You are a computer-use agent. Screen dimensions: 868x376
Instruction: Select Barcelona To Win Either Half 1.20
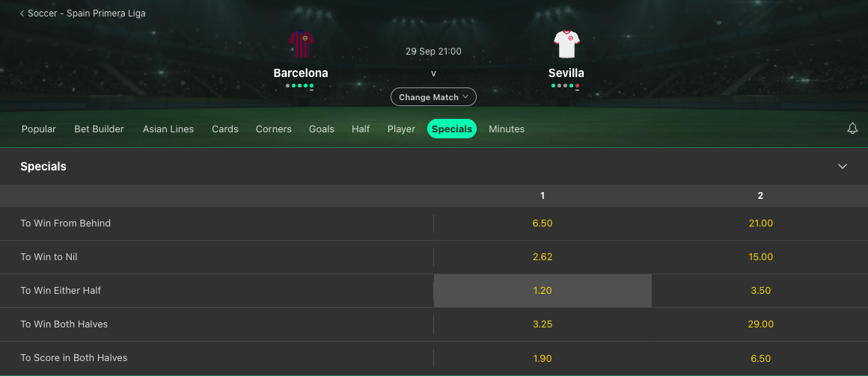(542, 291)
